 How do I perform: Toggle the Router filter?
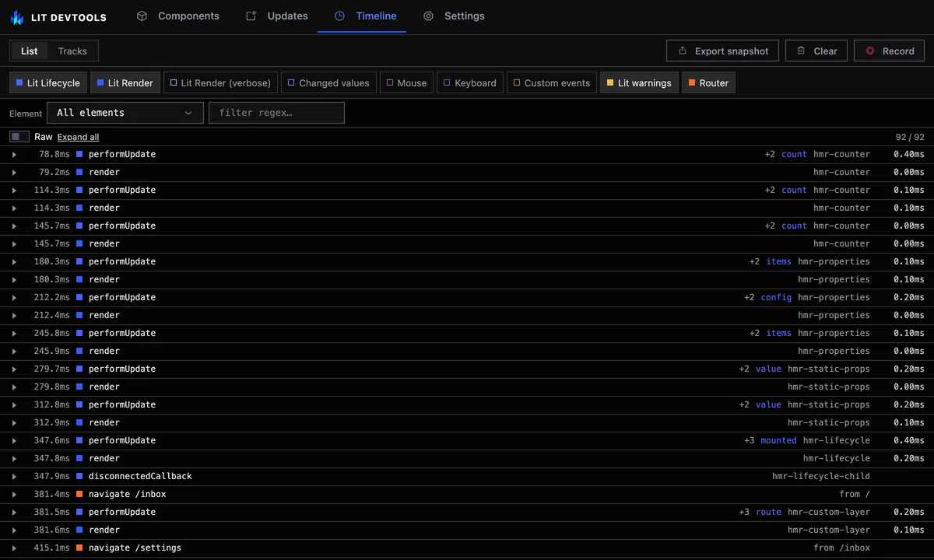708,83
